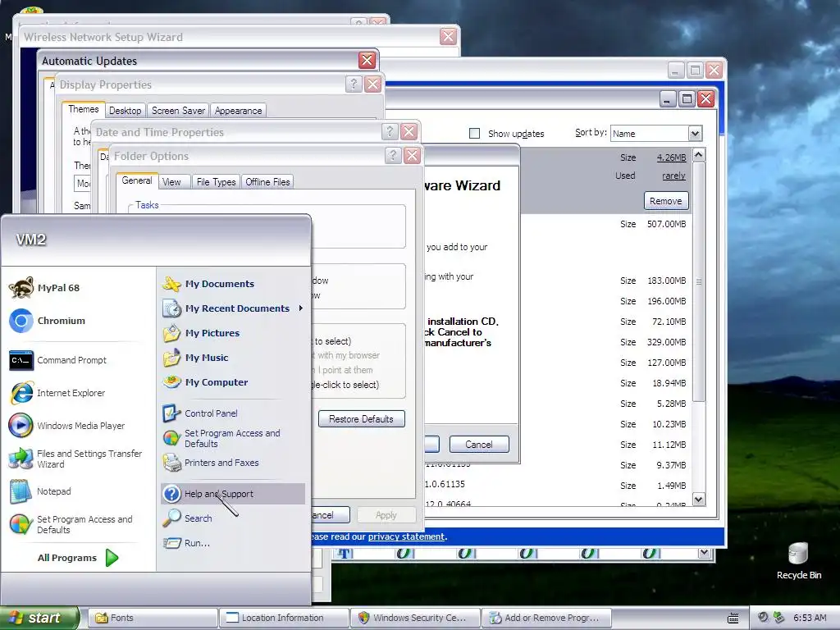The image size is (840, 630).
Task: Click the Start button
Action: point(39,618)
